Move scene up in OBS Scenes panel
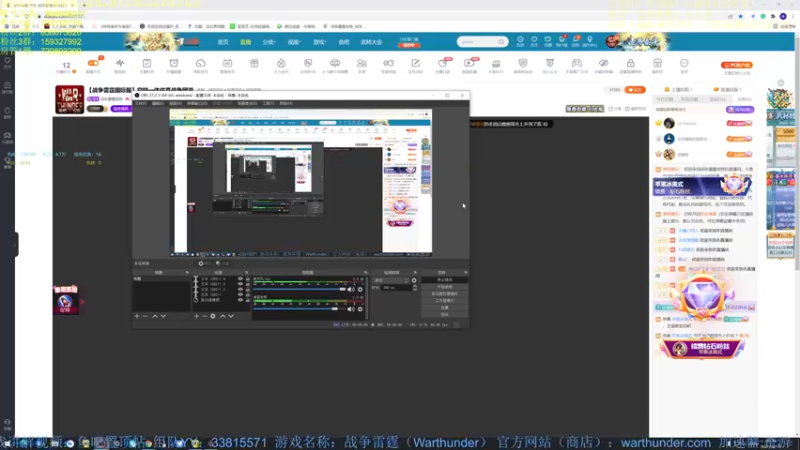Screen dimensions: 800x450 (x=155, y=316)
